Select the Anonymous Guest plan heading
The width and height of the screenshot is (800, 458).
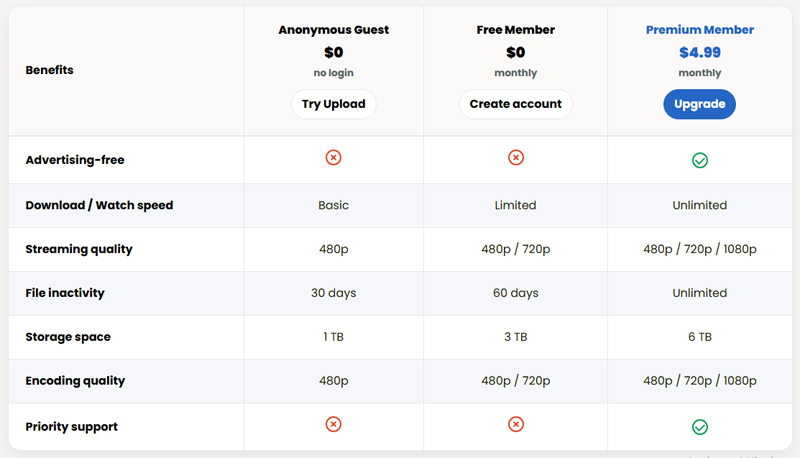click(334, 30)
